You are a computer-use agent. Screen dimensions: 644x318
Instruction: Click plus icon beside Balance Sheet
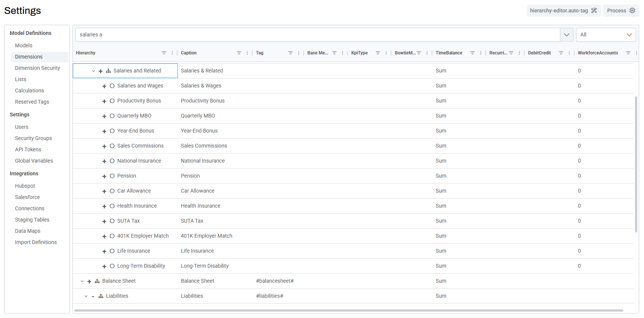pos(89,281)
